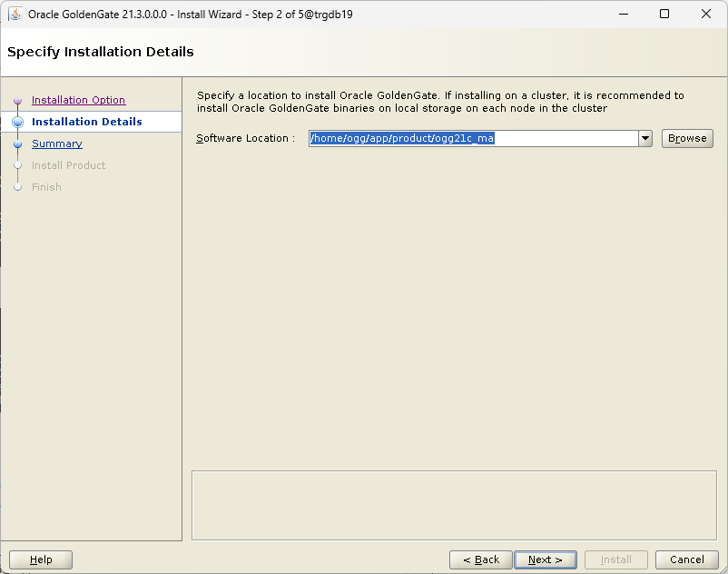Click the Installation Details step bullet icon
Image resolution: width=728 pixels, height=574 pixels.
point(17,122)
